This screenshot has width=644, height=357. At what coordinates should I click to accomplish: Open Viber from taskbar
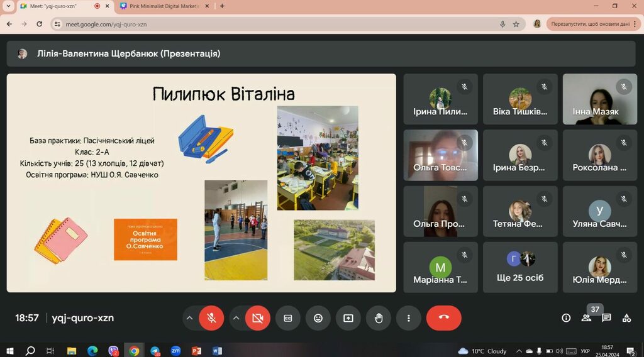click(113, 351)
